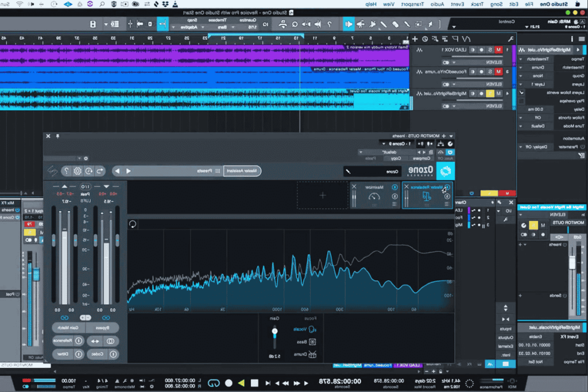Click the pencil icon beside Ozone preset name
Viewport: 588px width, 392px height.
(348, 172)
